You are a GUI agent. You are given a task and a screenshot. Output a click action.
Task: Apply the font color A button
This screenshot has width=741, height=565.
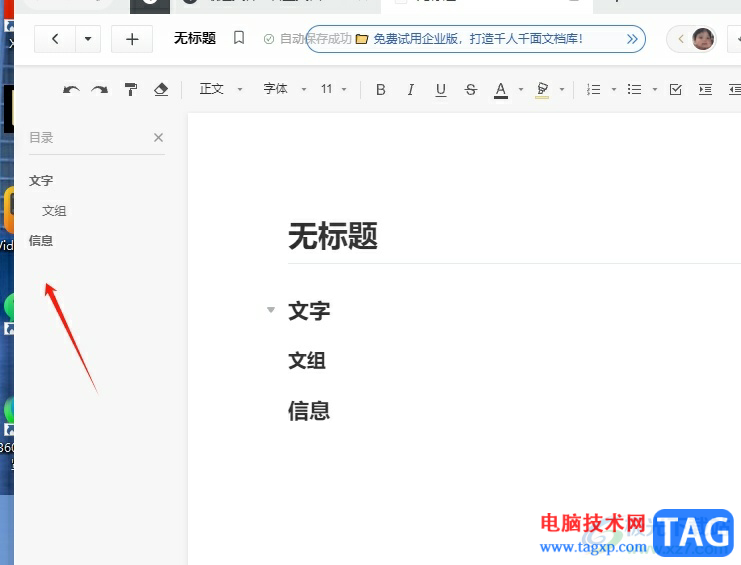(501, 90)
